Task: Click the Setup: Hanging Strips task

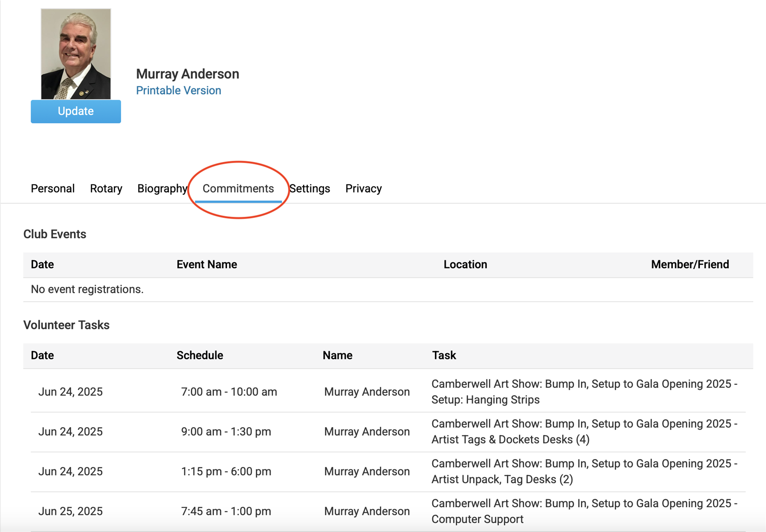Action: pos(585,392)
